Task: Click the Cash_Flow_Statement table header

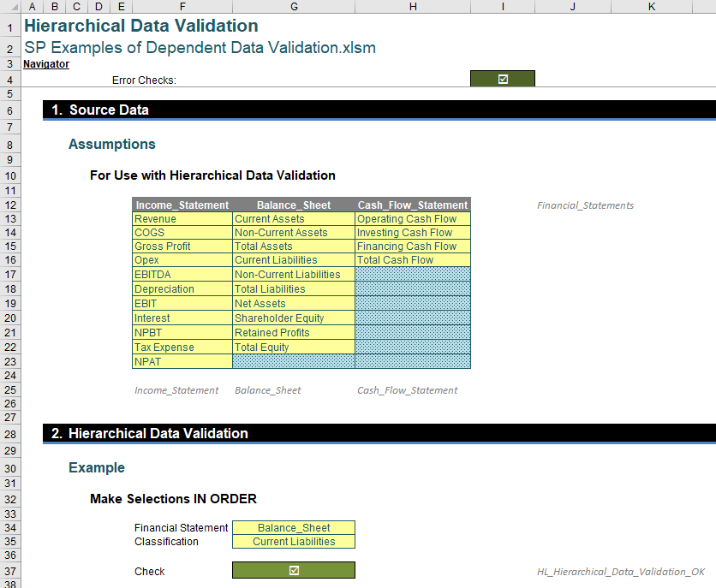Action: 412,204
